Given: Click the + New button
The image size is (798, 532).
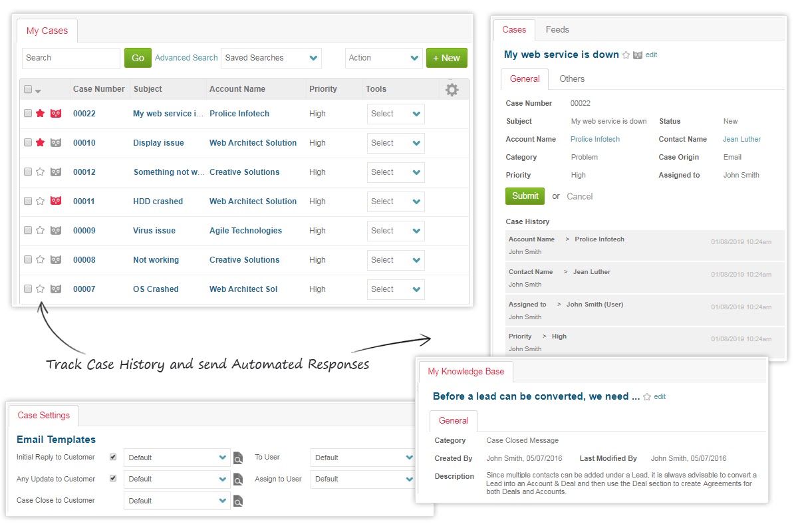Looking at the screenshot, I should click(446, 58).
